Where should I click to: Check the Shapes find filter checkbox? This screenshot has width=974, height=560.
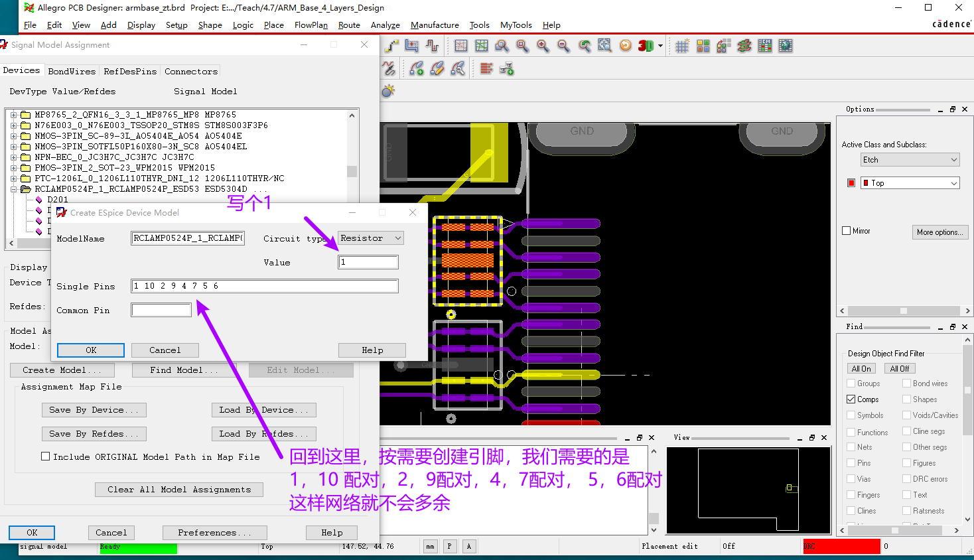[907, 399]
